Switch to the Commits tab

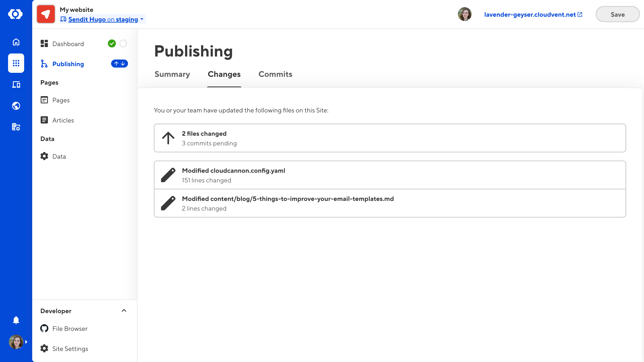coord(275,74)
